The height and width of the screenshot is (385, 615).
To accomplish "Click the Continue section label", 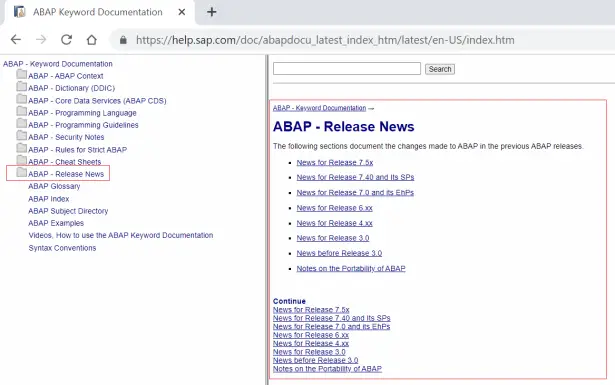I will 289,301.
